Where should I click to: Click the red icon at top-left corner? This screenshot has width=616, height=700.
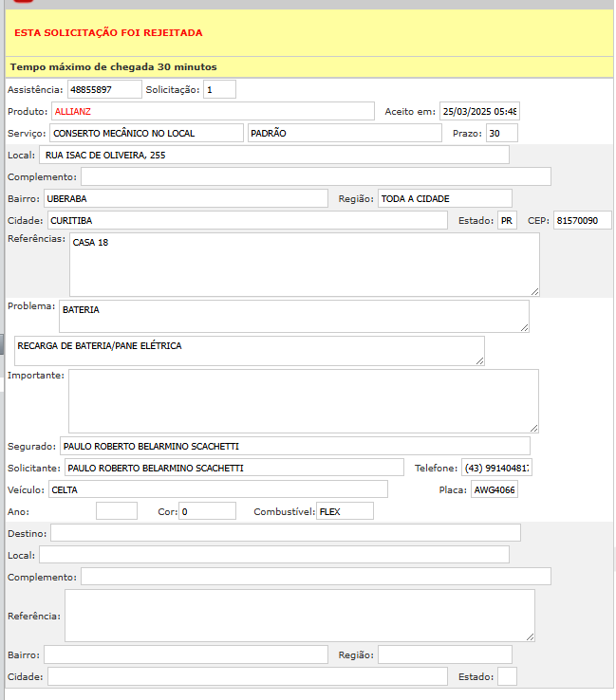click(23, 3)
